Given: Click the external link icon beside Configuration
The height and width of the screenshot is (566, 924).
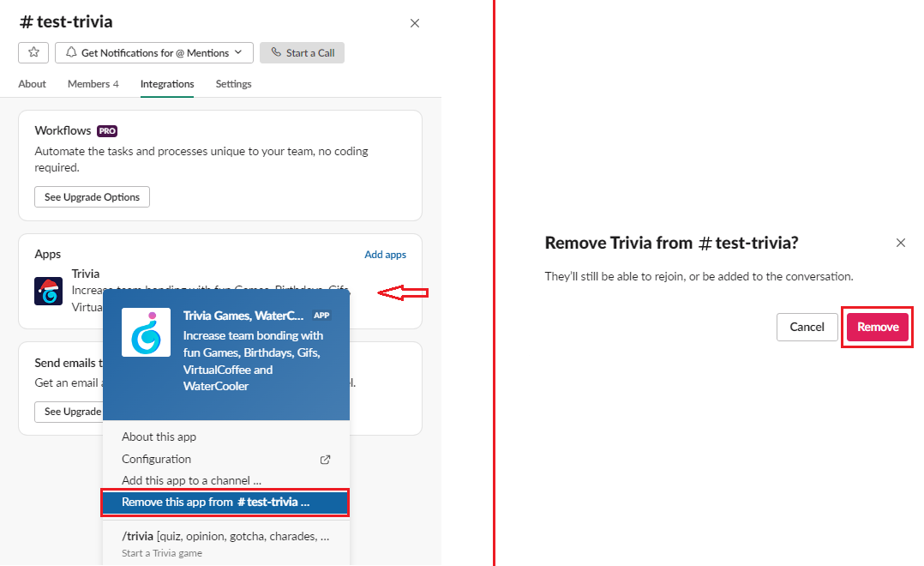Looking at the screenshot, I should coord(326,460).
